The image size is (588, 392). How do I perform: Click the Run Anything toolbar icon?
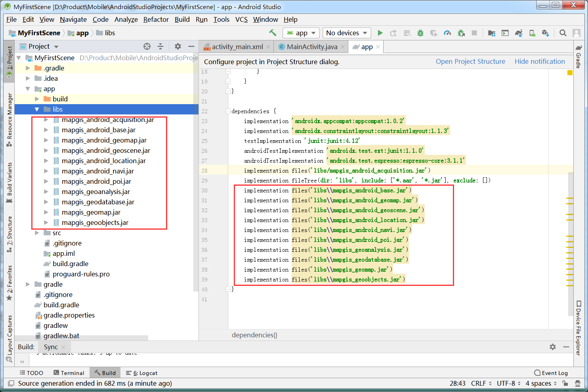[505, 33]
